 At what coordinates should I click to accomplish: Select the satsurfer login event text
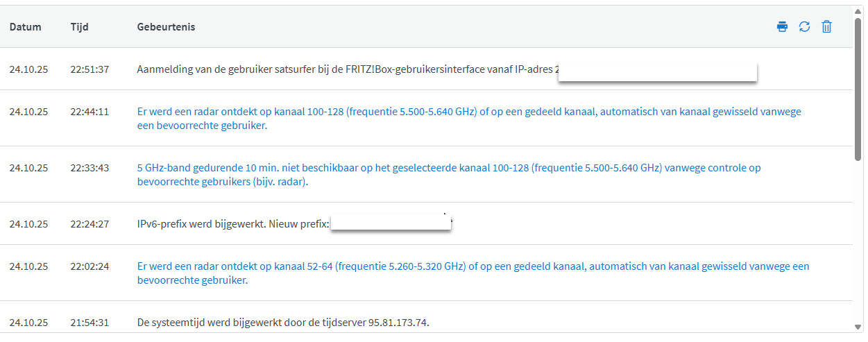(x=347, y=69)
